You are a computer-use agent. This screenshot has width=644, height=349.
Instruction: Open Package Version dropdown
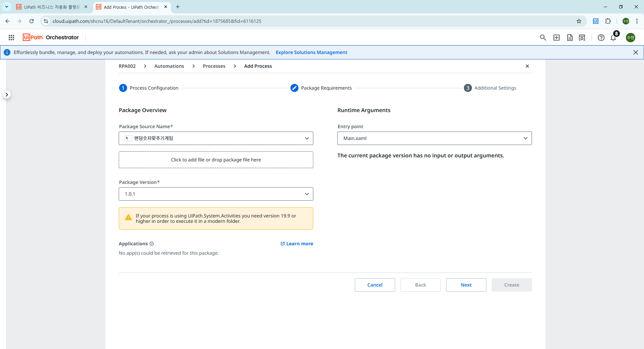pos(216,194)
